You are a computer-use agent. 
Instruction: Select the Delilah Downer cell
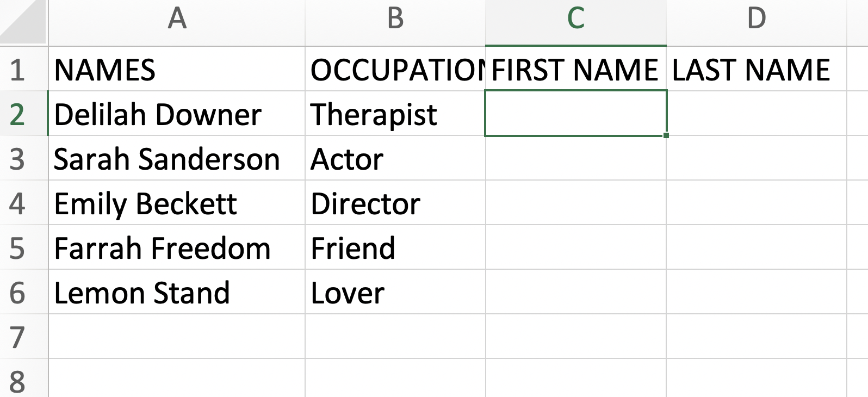177,114
